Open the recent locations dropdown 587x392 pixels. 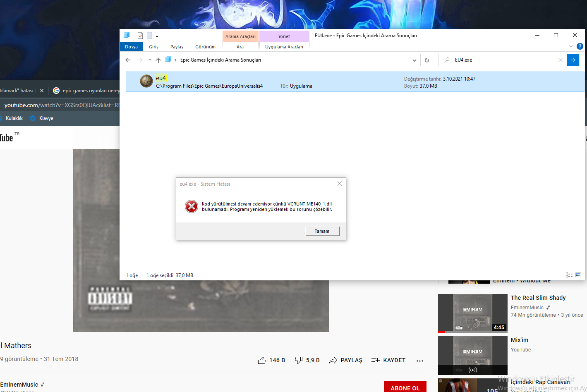point(150,60)
